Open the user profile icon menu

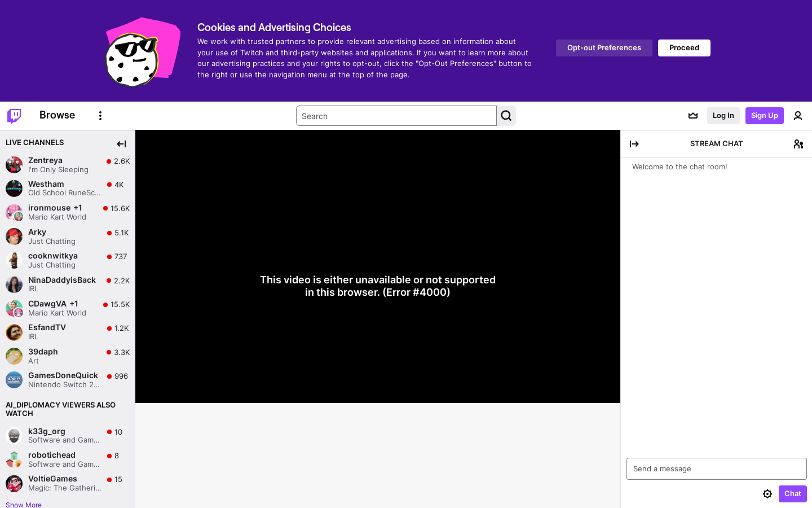tap(798, 116)
